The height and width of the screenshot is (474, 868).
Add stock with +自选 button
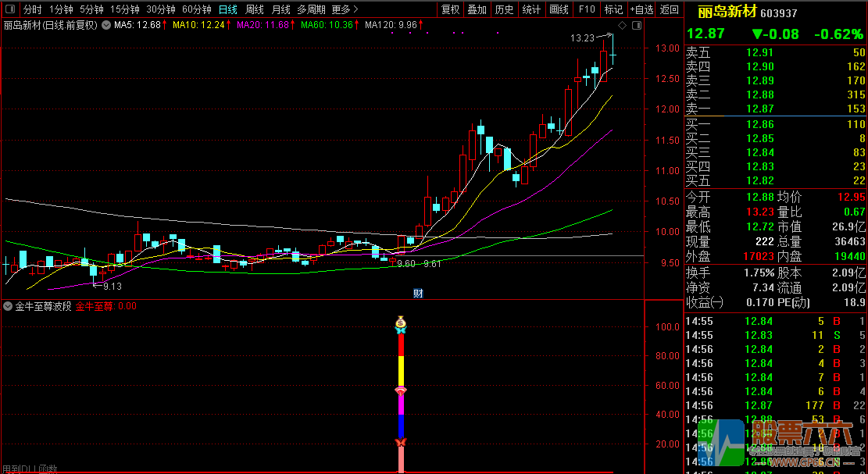(641, 9)
